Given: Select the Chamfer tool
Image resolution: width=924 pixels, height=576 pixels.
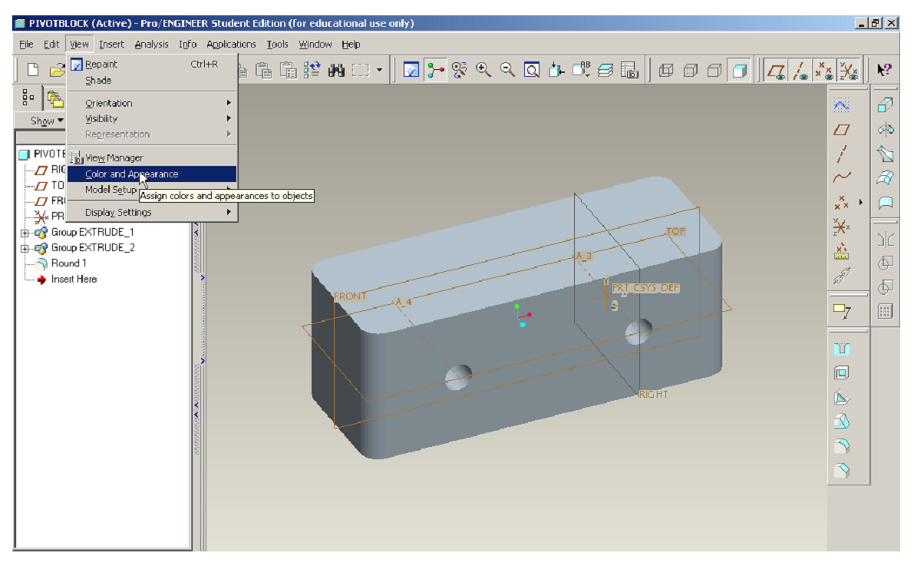Looking at the screenshot, I should click(x=842, y=471).
